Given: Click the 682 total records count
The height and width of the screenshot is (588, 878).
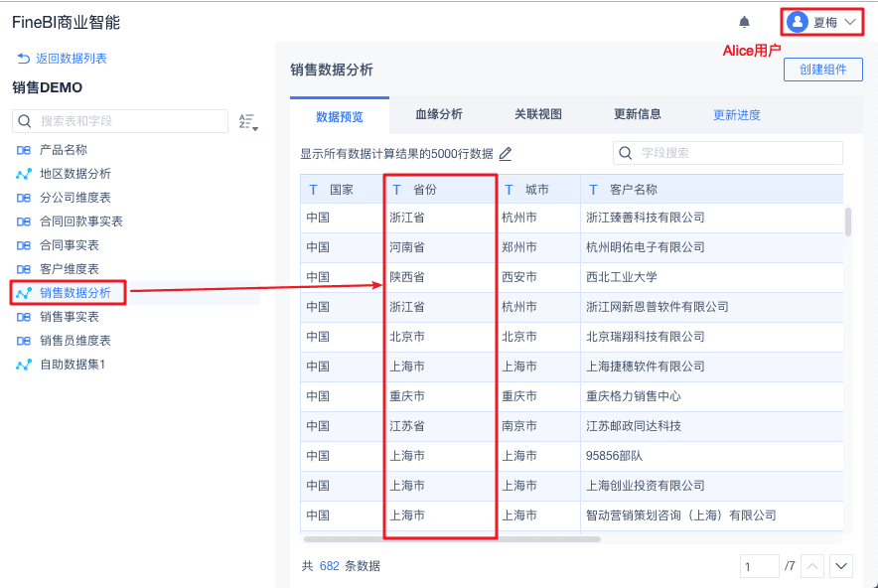Looking at the screenshot, I should [330, 566].
